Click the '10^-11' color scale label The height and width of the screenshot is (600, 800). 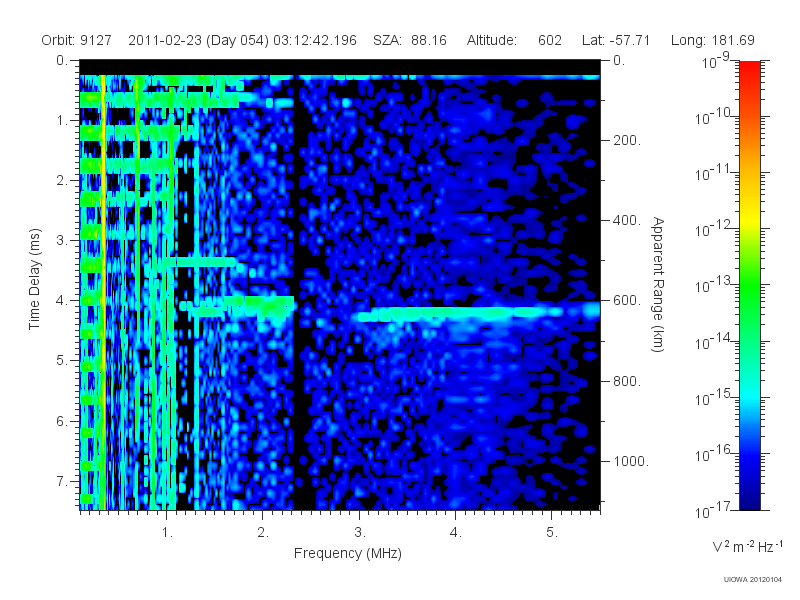coord(713,173)
